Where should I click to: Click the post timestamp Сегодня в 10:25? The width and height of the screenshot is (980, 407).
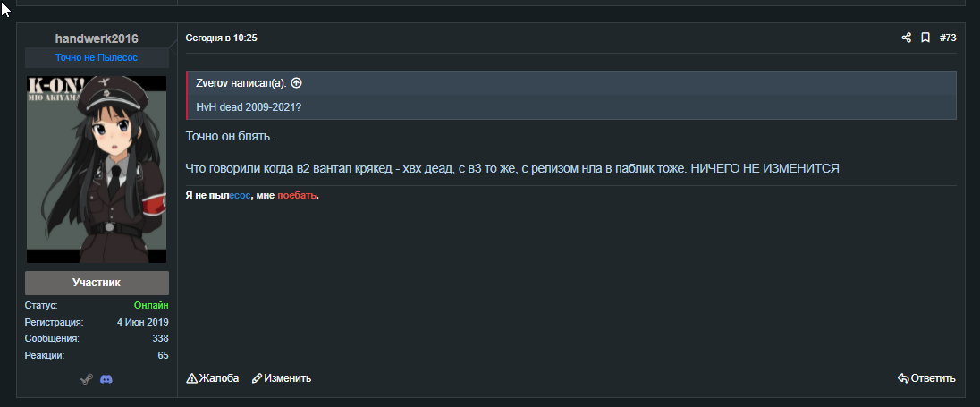(x=221, y=38)
